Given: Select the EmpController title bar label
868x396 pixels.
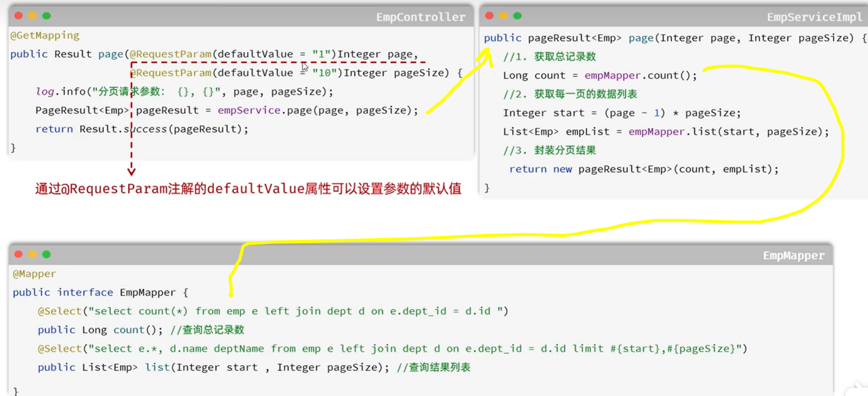Looking at the screenshot, I should click(x=420, y=17).
